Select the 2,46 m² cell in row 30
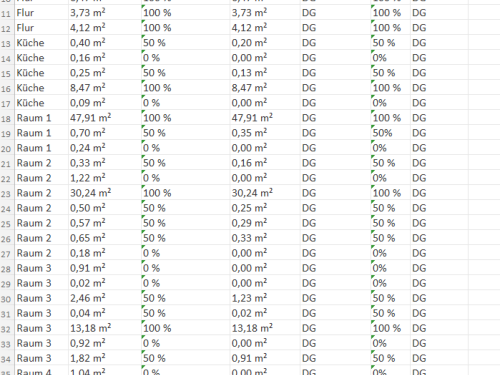The width and height of the screenshot is (500, 375). [x=105, y=298]
